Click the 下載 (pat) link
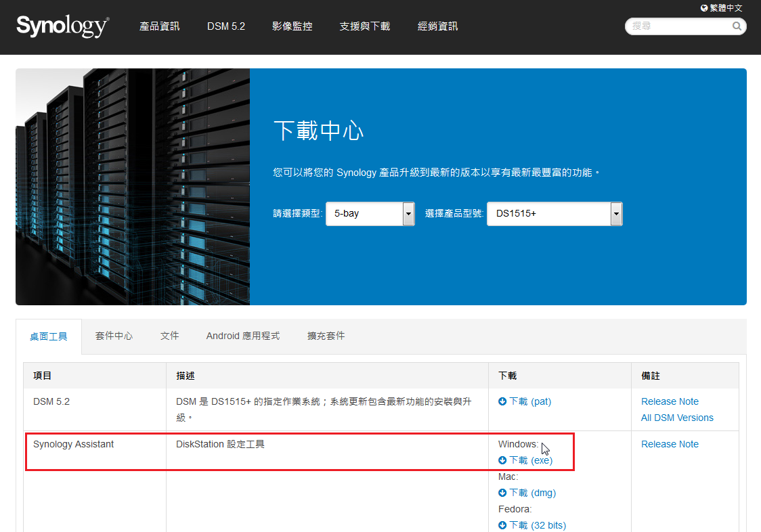 [525, 401]
